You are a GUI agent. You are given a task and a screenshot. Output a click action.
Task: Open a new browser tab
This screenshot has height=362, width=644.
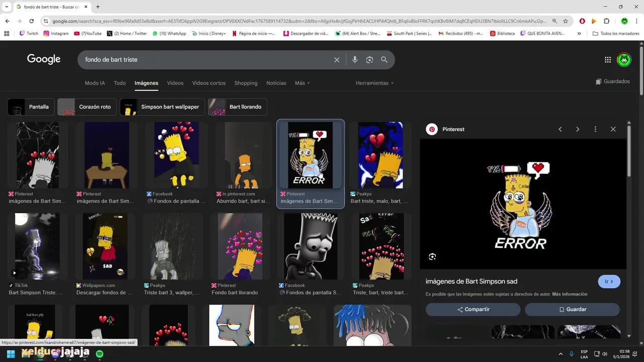click(x=98, y=7)
